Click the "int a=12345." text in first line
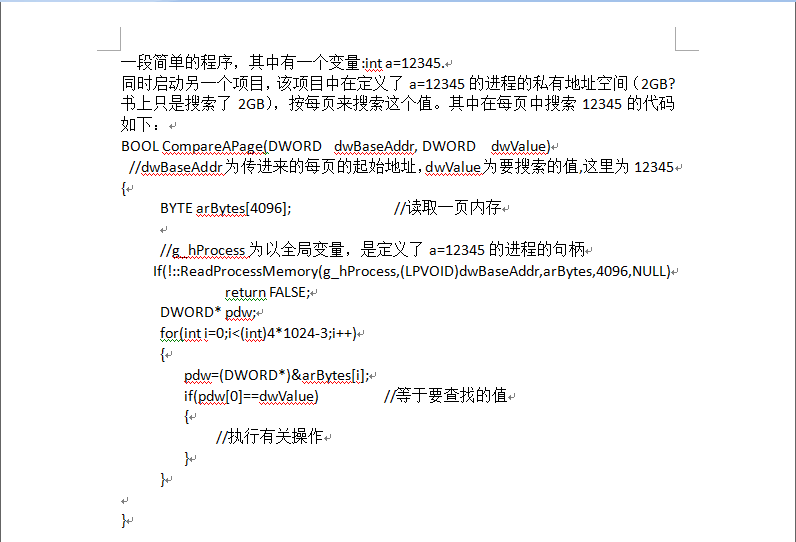796x542 pixels. (404, 63)
